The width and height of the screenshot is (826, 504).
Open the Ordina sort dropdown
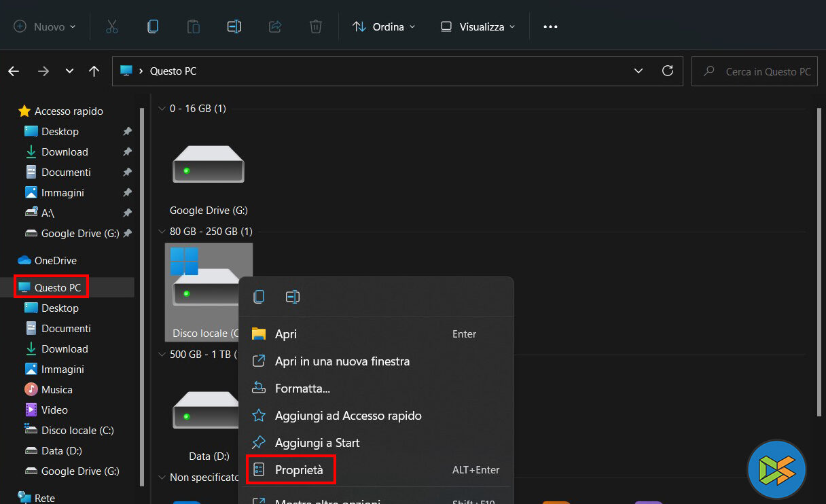click(384, 26)
